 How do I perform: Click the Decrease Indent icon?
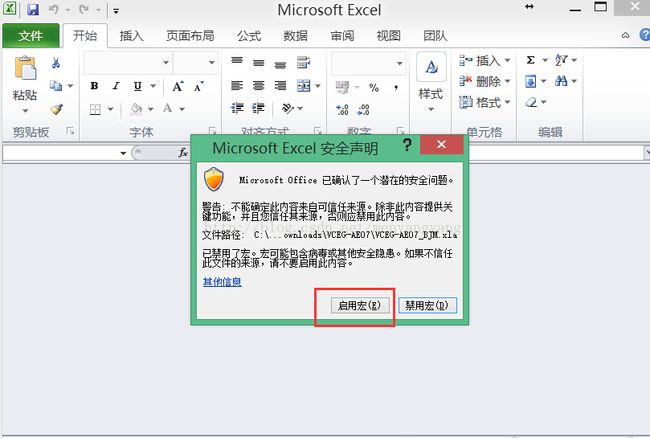pyautogui.click(x=237, y=109)
